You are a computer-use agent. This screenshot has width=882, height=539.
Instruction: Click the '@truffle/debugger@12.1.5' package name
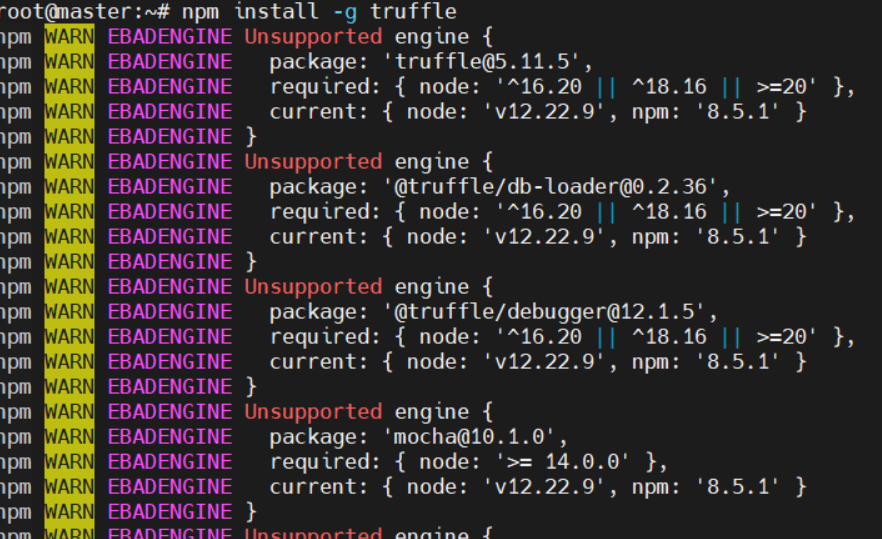pyautogui.click(x=543, y=312)
